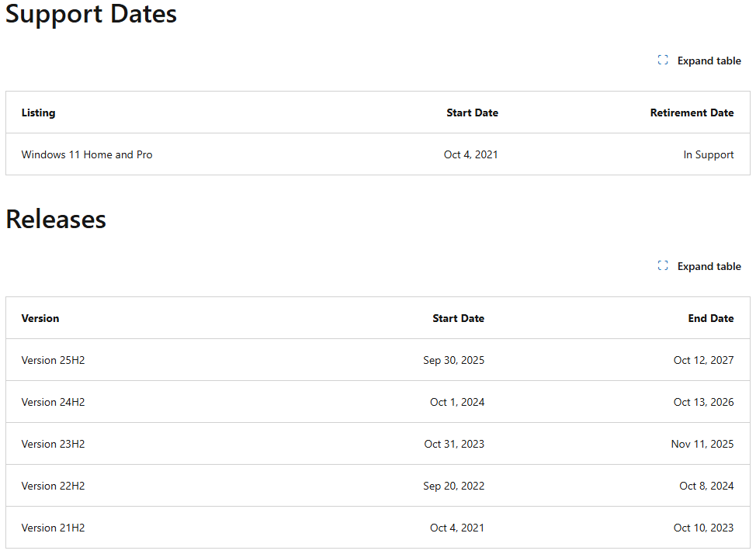Viewport: 756px width, 554px height.
Task: Click the Releases heading
Action: pyautogui.click(x=56, y=220)
